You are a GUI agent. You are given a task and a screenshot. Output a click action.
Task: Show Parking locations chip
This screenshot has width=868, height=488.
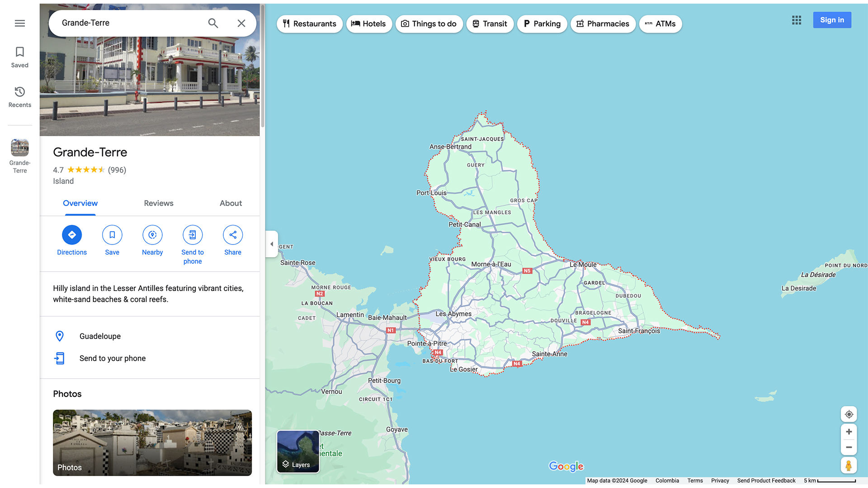click(542, 23)
